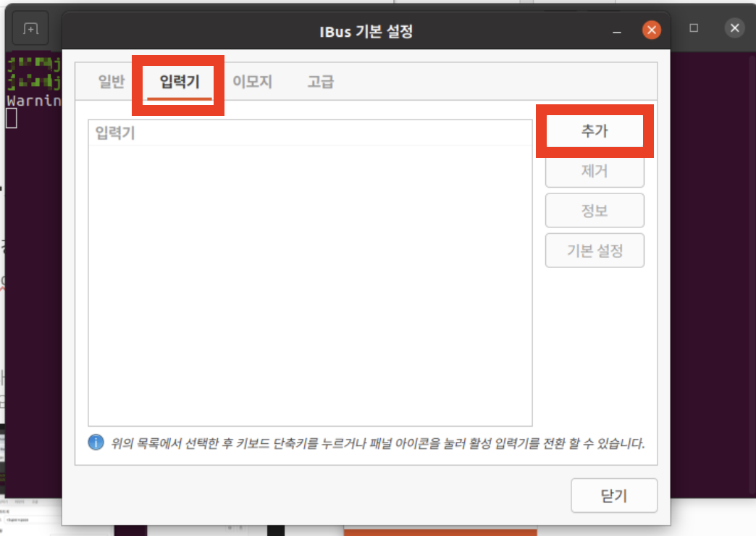The height and width of the screenshot is (536, 756).
Task: Go to the 고급 tab
Action: coord(321,81)
